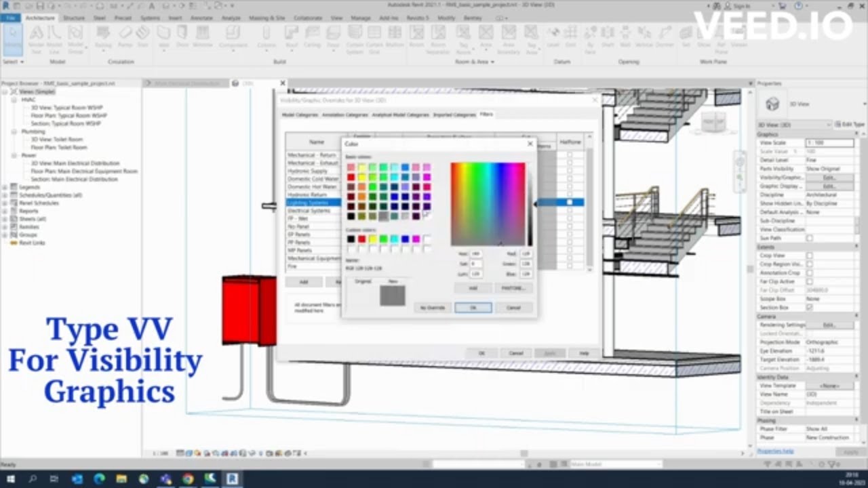Click the Windows Start button

[11, 479]
